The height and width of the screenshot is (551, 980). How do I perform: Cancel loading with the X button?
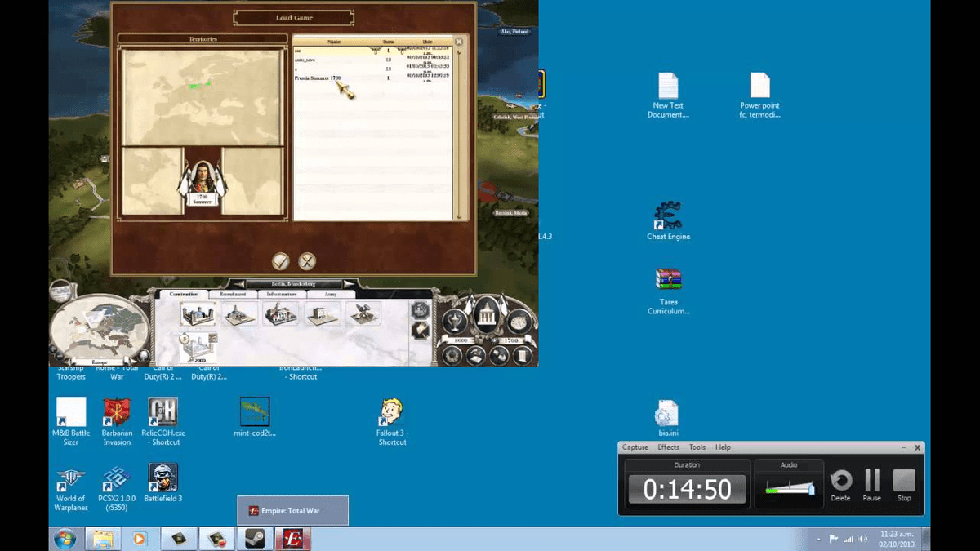pos(307,261)
